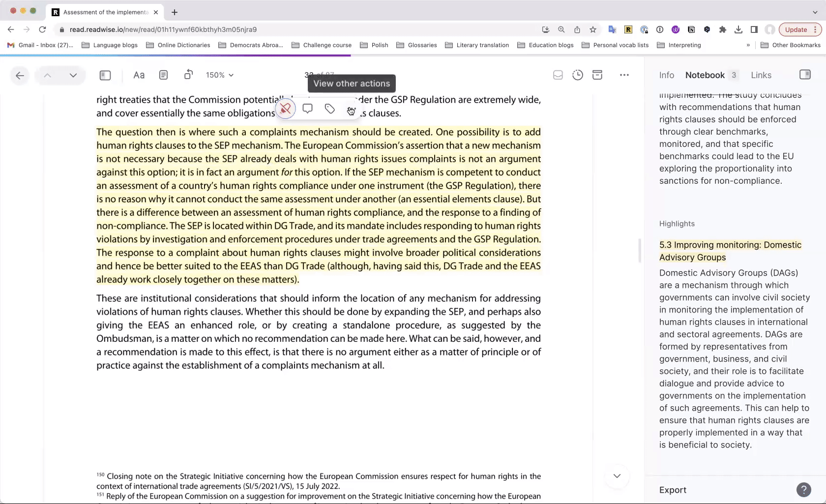Click the Export button
The width and height of the screenshot is (826, 504).
(x=673, y=490)
